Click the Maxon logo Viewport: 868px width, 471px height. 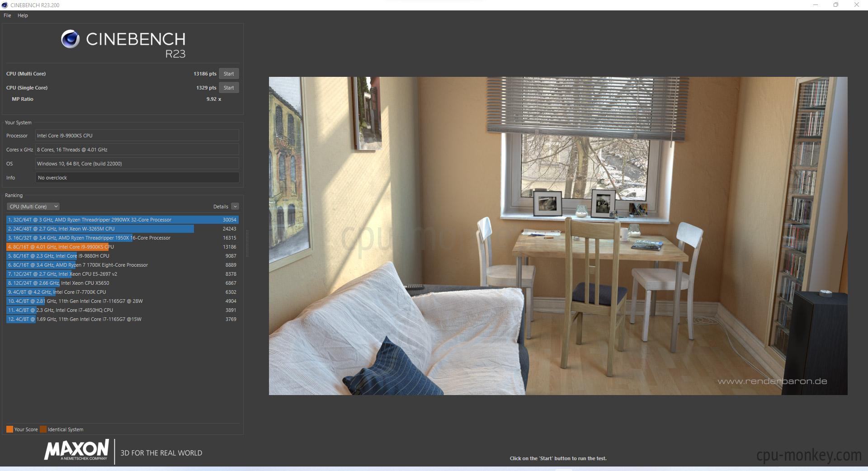[76, 450]
